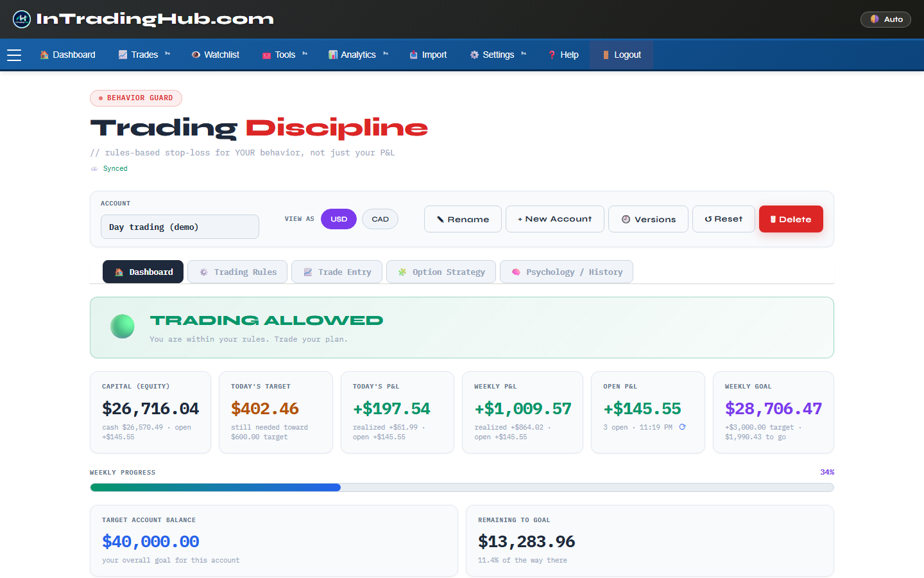Click the question mark icon beside Help
The image size is (924, 578).
click(552, 55)
